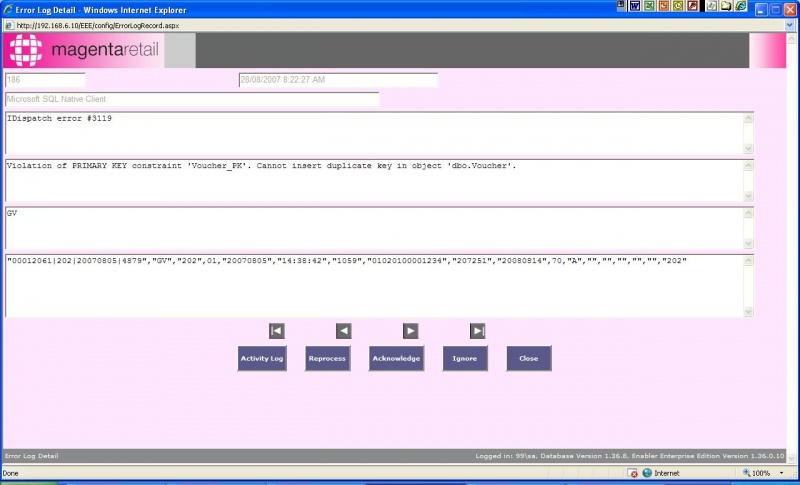Go to the next error record
Image resolution: width=800 pixels, height=485 pixels.
pyautogui.click(x=410, y=331)
